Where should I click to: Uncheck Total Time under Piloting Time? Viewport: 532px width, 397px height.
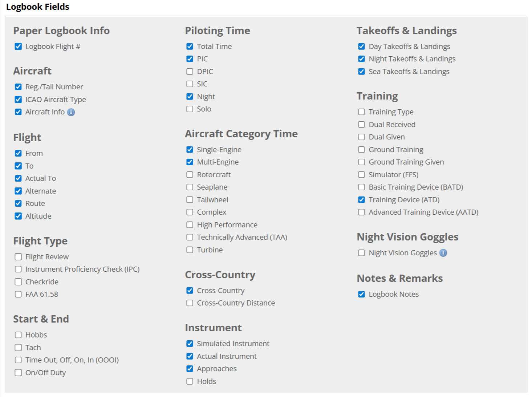(189, 46)
